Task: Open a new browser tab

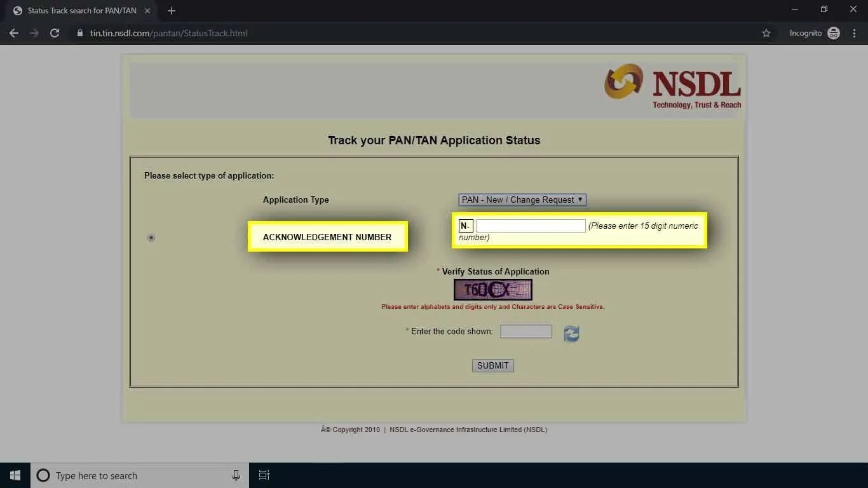Action: point(171,11)
